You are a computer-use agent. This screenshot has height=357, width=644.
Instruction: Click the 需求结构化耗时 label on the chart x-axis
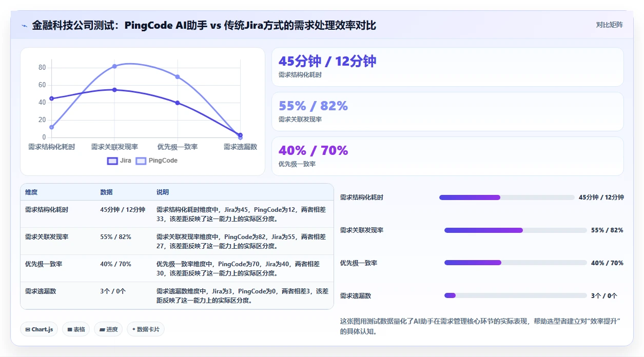(x=51, y=147)
